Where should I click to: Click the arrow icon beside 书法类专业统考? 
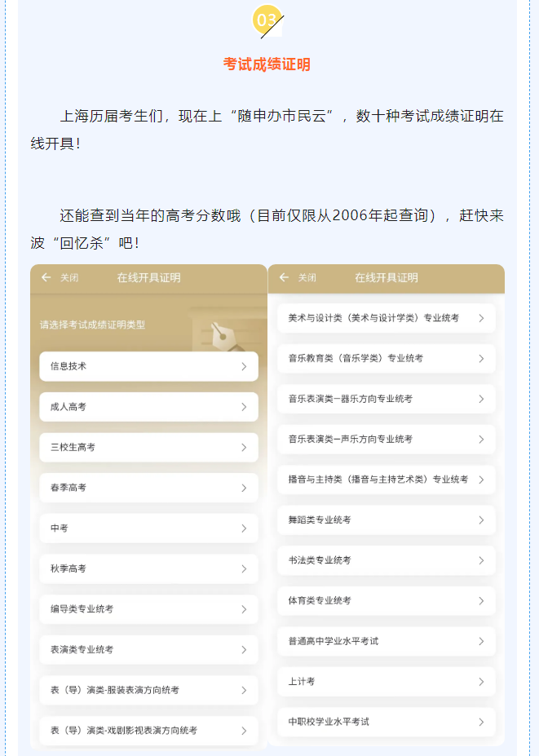click(x=481, y=560)
